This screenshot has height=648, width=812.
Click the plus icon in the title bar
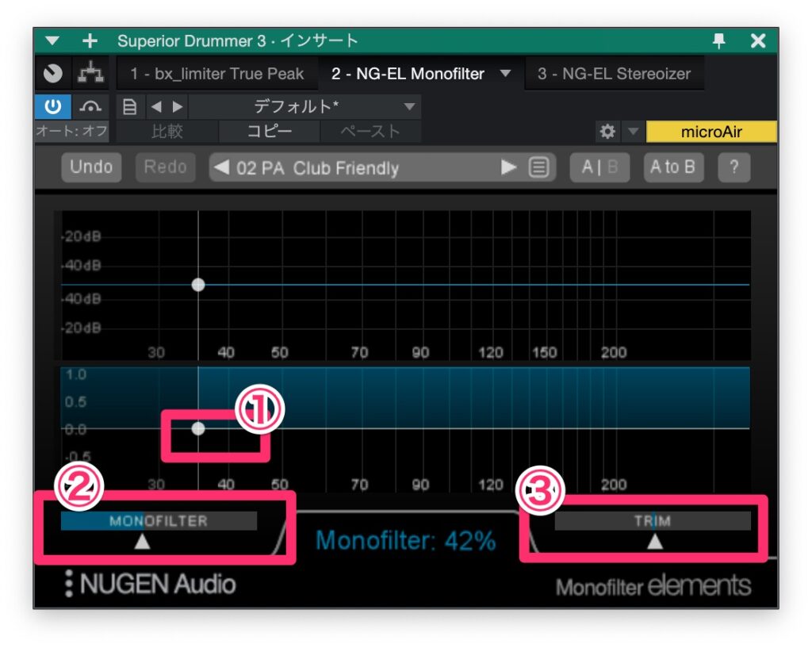pos(90,41)
